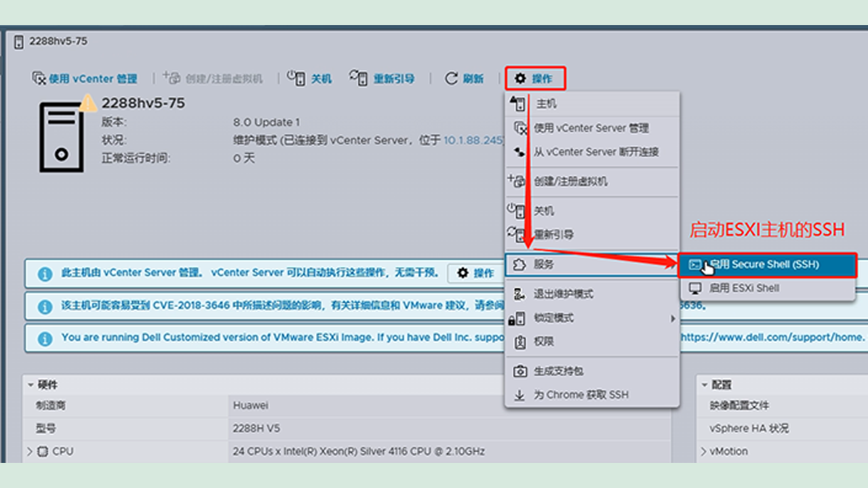The image size is (868, 488).
Task: Choose 创建/注册虚拟机 in the dropdown menu
Action: click(592, 181)
